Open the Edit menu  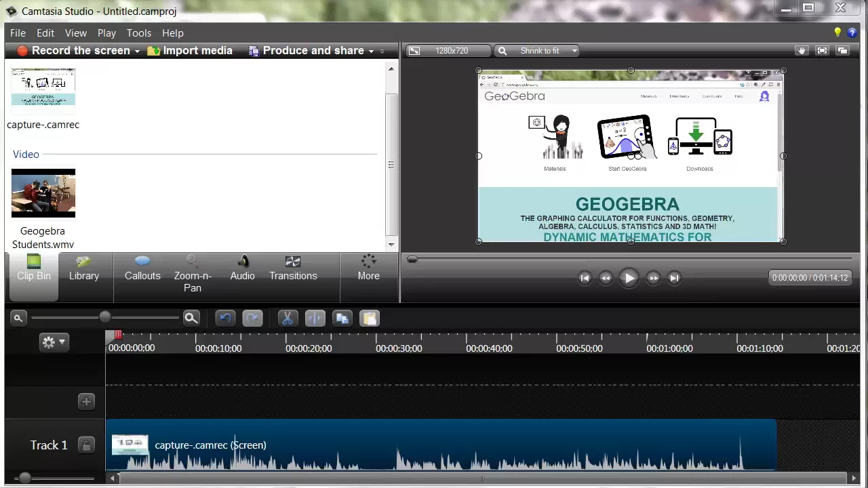point(45,33)
